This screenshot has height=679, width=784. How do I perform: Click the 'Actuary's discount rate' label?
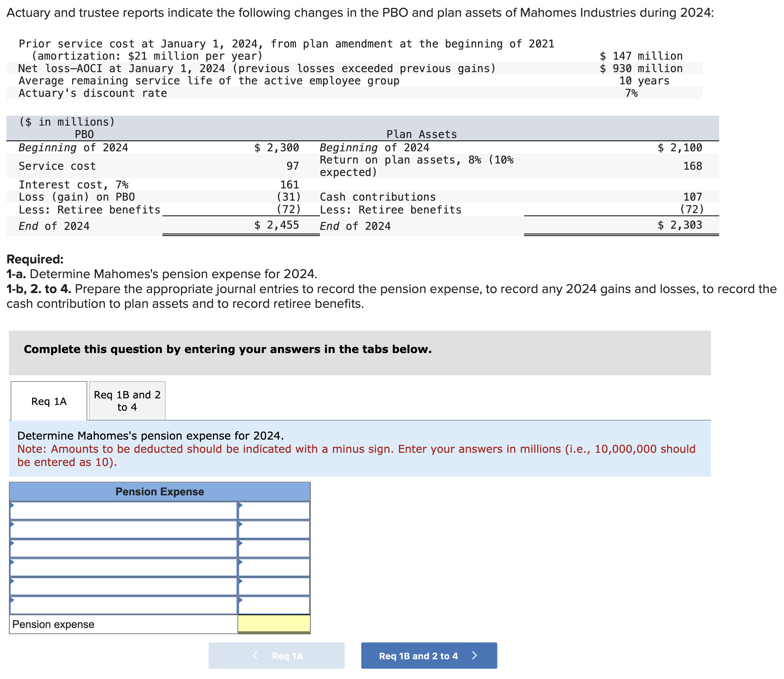(x=93, y=93)
